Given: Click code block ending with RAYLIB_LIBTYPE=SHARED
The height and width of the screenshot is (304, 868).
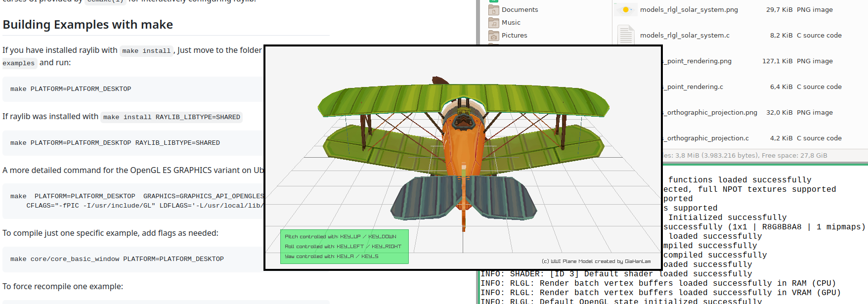Looking at the screenshot, I should [133, 143].
